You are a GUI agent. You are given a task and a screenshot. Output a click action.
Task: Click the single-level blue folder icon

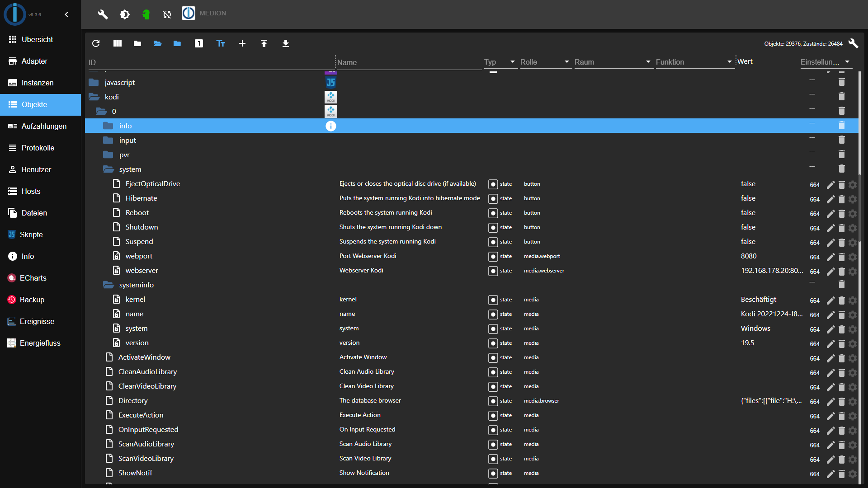[x=177, y=43]
